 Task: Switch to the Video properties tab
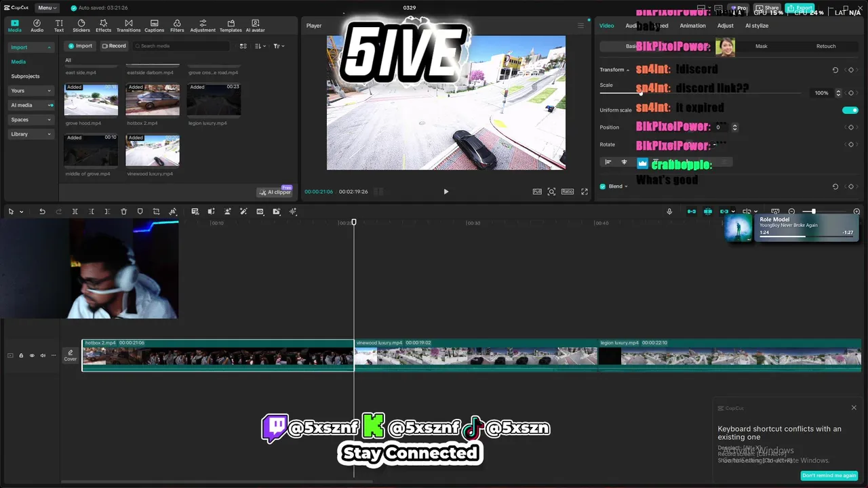607,26
